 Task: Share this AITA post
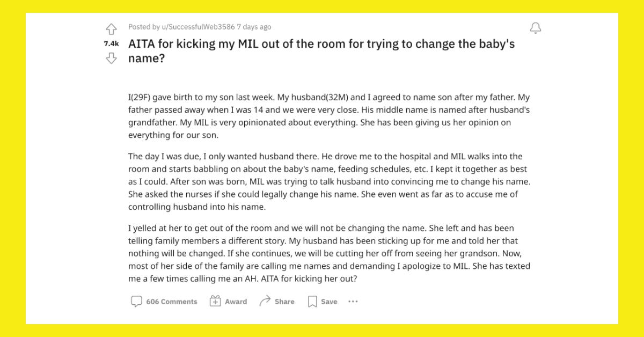276,301
